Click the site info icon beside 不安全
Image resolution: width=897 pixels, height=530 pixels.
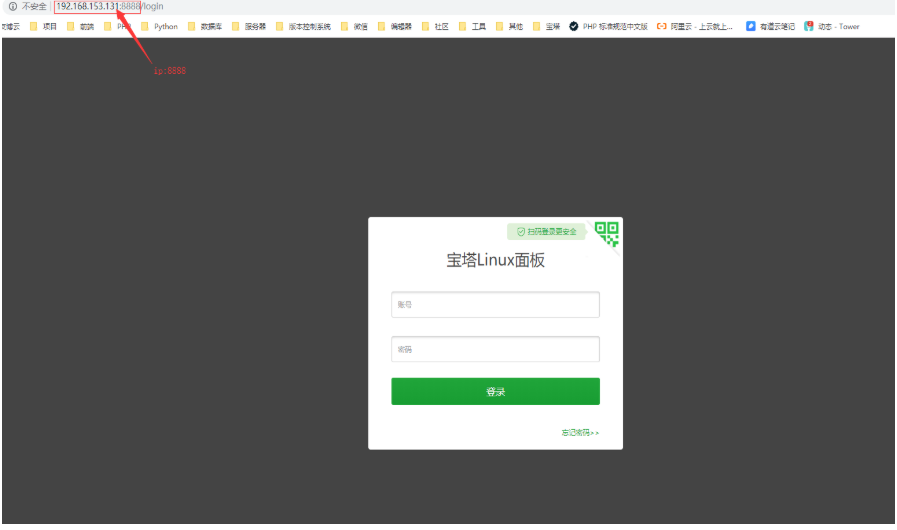(13, 6)
